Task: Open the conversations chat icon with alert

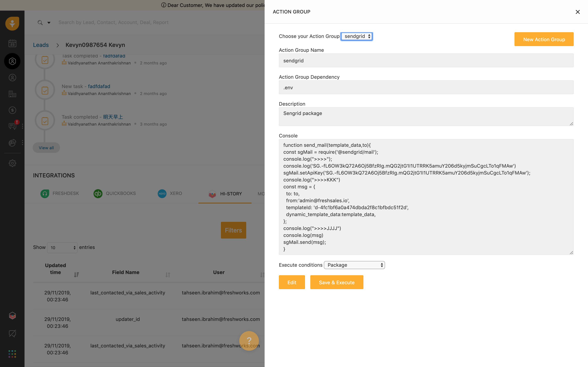Action: click(x=12, y=126)
